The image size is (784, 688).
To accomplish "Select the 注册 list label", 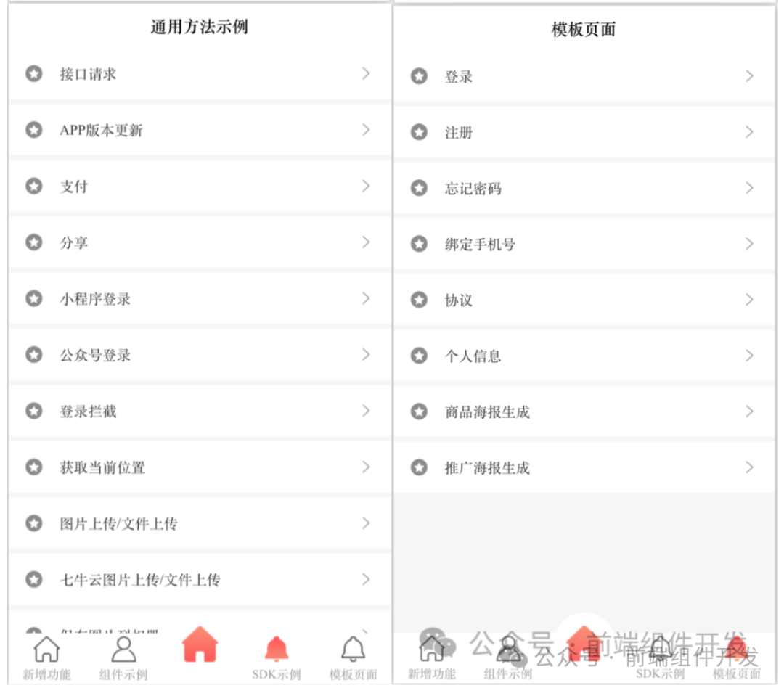I will (459, 133).
